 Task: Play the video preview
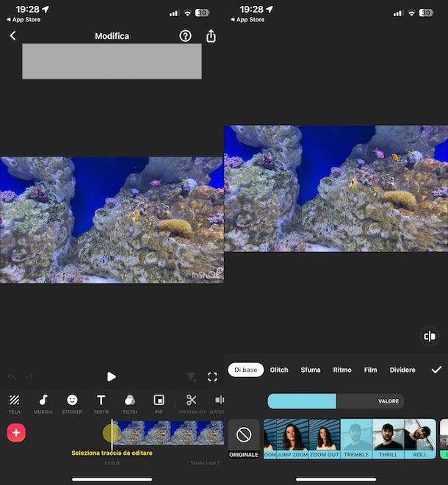[x=112, y=377]
